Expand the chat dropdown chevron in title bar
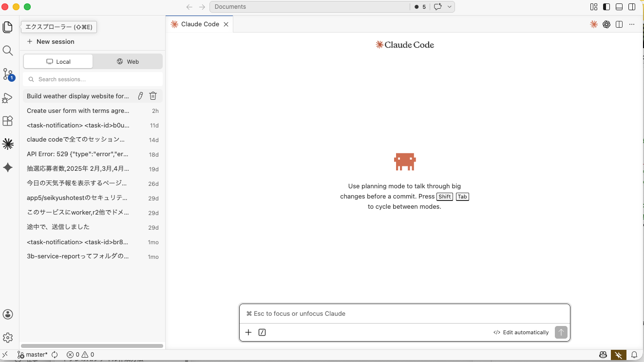Screen dimensions: 644x362 point(449,7)
